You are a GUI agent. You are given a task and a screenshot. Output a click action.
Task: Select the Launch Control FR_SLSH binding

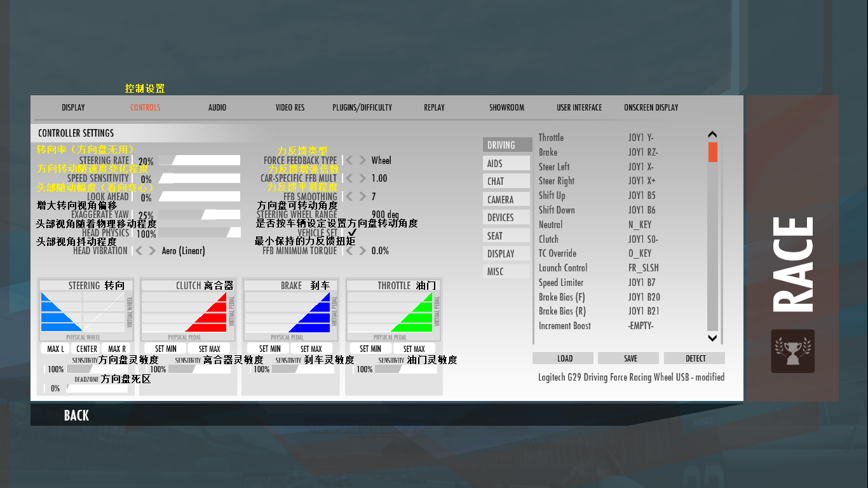[644, 268]
